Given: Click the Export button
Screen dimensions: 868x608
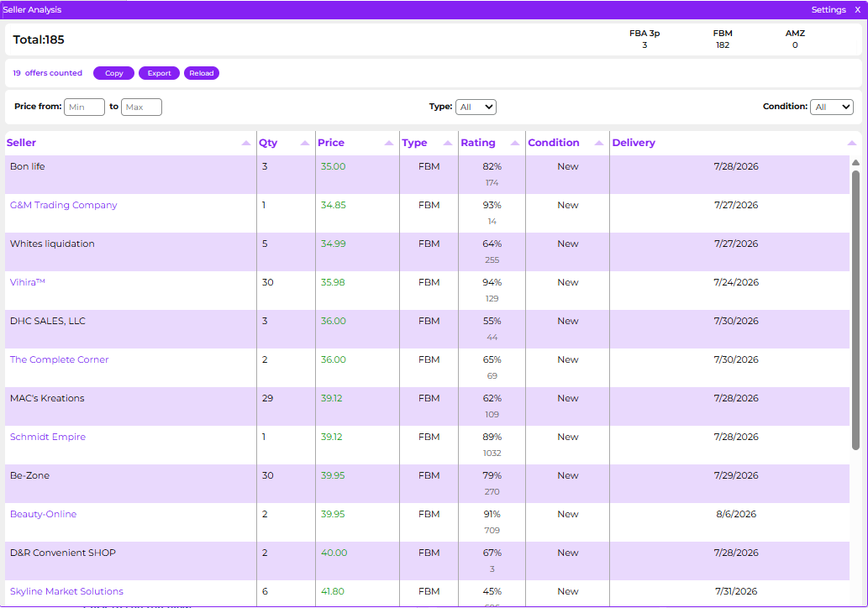Looking at the screenshot, I should [159, 73].
